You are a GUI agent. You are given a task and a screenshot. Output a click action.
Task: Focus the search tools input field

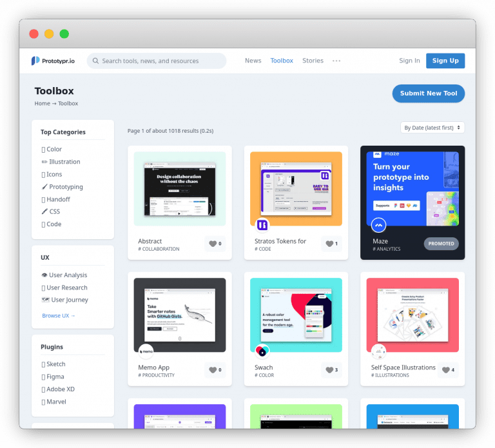click(157, 61)
